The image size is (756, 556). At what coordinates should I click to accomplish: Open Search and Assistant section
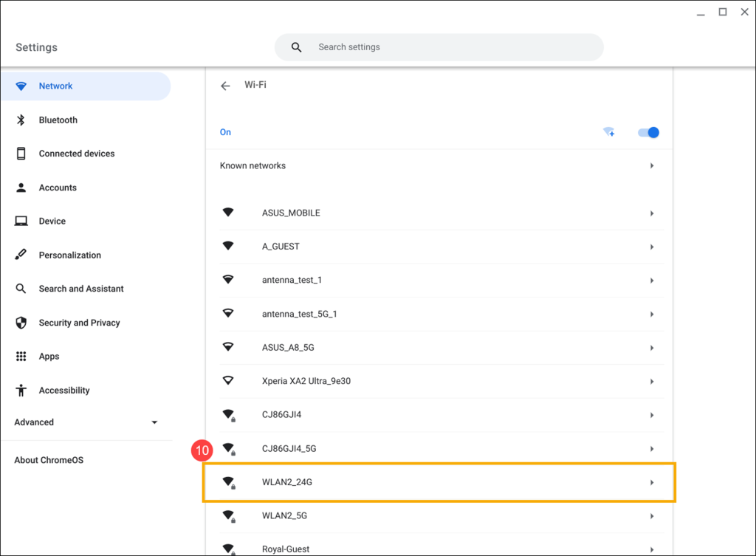coord(81,289)
